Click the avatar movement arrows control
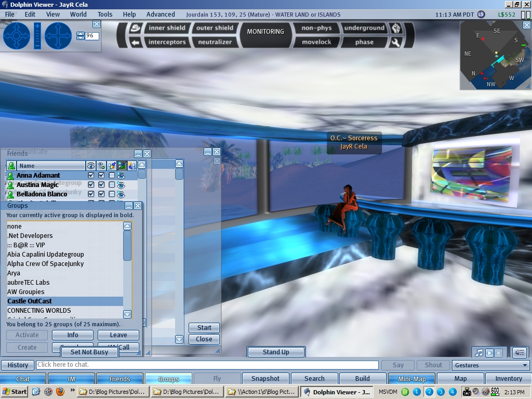The width and height of the screenshot is (532, 399). point(58,36)
